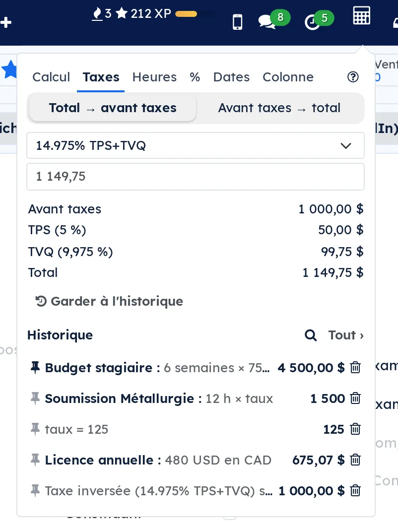This screenshot has width=398, height=532.
Task: Select Total → avant taxes mode
Action: click(x=113, y=108)
